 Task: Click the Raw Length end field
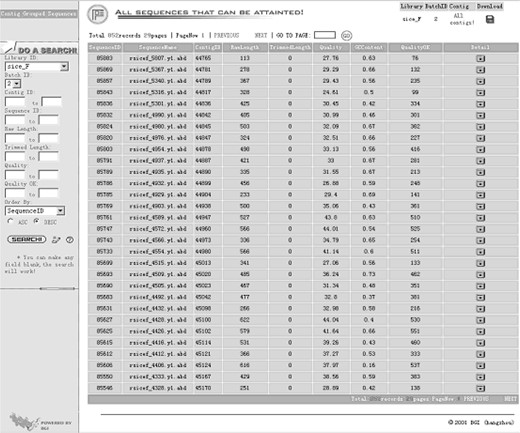[x=48, y=138]
